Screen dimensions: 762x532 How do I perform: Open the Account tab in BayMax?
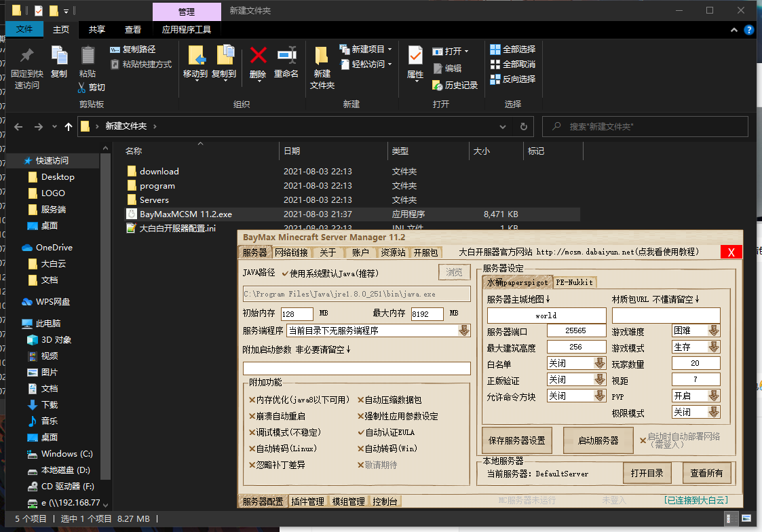pos(360,252)
